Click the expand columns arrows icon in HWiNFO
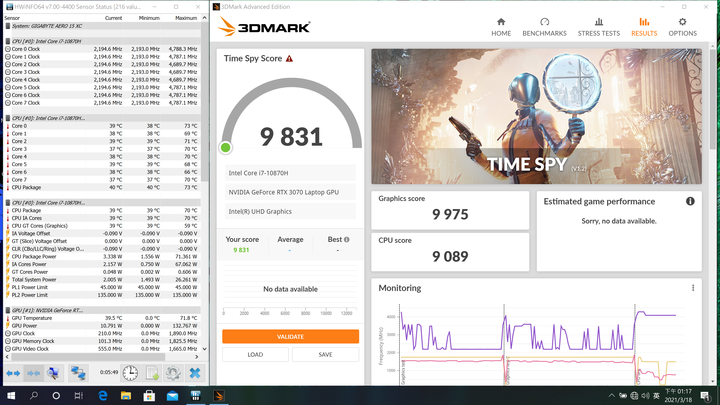The width and height of the screenshot is (720, 405). [13, 373]
